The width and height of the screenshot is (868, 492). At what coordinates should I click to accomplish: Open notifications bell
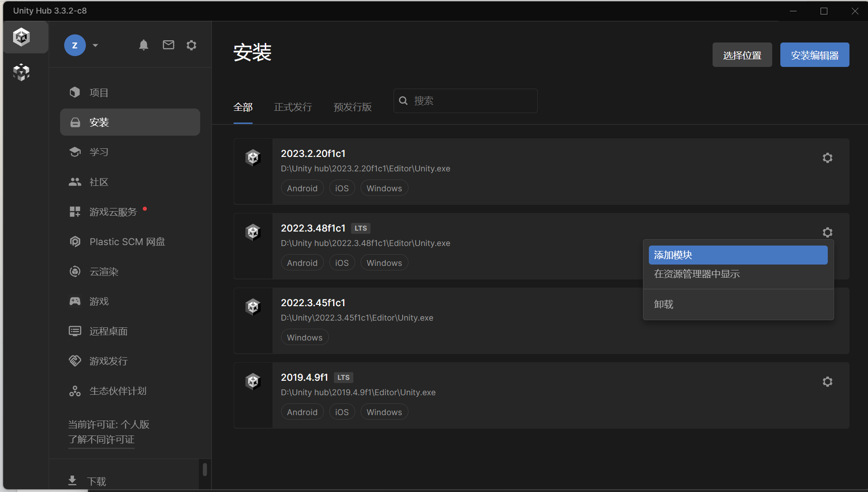(144, 45)
